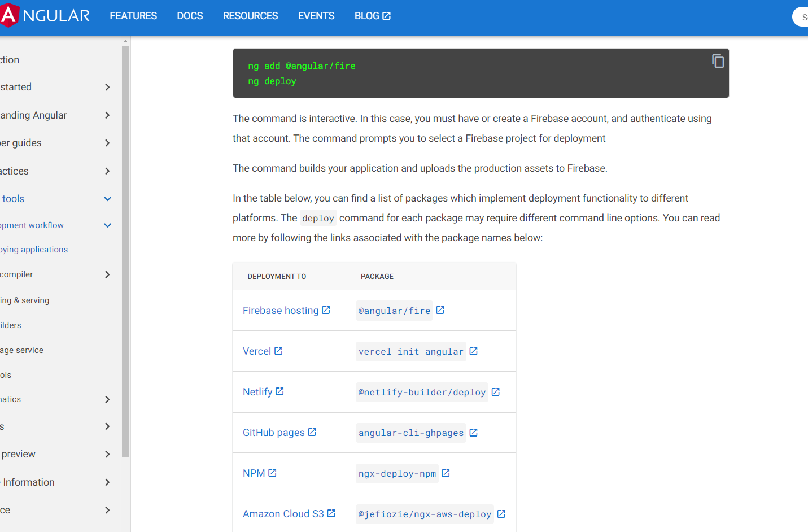Expand the 'started' sidebar section chevron
808x532 pixels.
click(x=107, y=87)
